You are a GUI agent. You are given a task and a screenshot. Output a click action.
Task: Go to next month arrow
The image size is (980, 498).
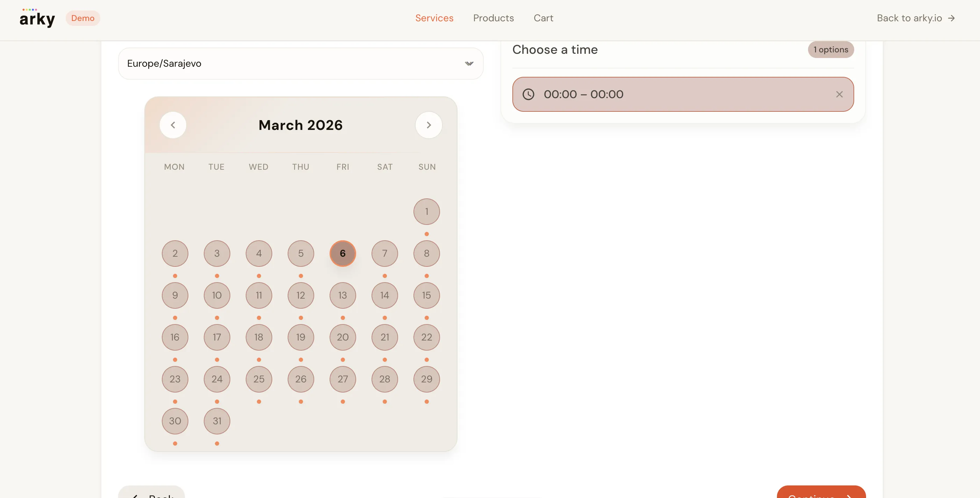[428, 125]
